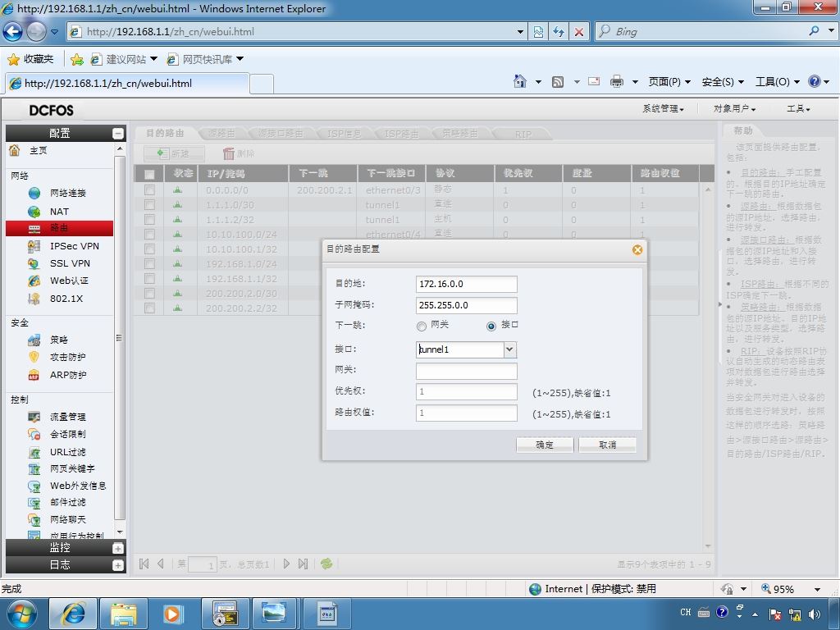Collapse the 配置 panel with minus button
This screenshot has height=630, width=840.
tap(118, 134)
